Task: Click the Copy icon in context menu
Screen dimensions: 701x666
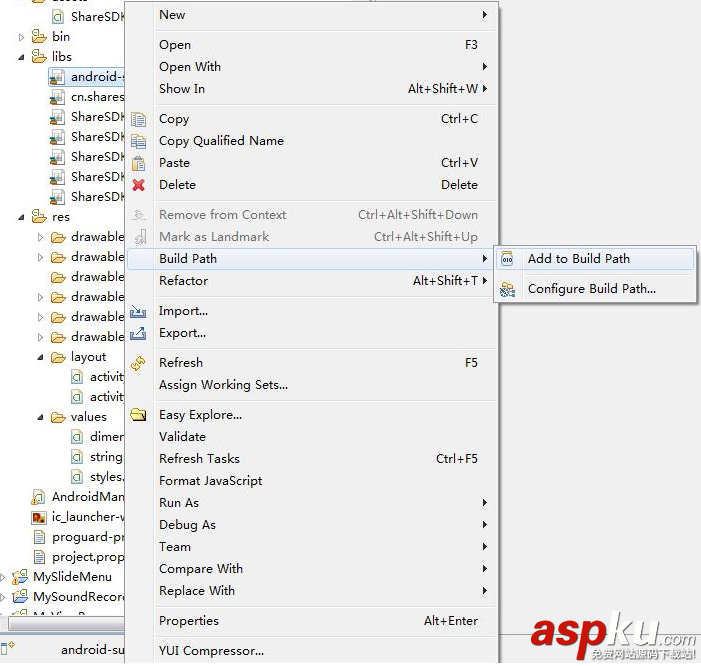Action: (138, 119)
